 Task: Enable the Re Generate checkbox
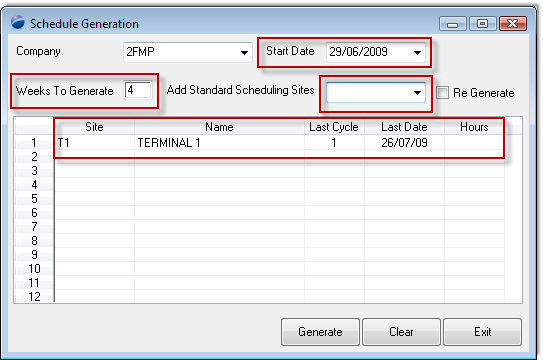pyautogui.click(x=442, y=93)
